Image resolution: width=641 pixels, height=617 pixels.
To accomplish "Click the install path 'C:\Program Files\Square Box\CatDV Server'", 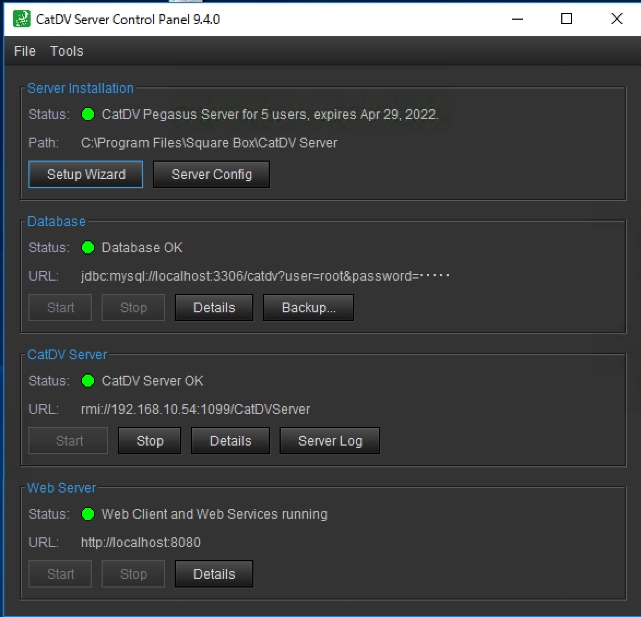I will (209, 143).
